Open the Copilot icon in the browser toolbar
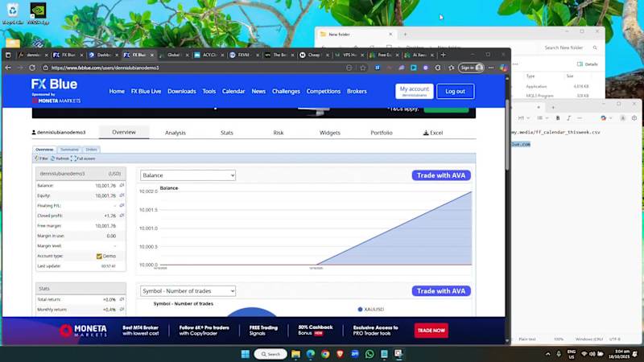Viewport: 644px width, 362px height. pos(504,68)
